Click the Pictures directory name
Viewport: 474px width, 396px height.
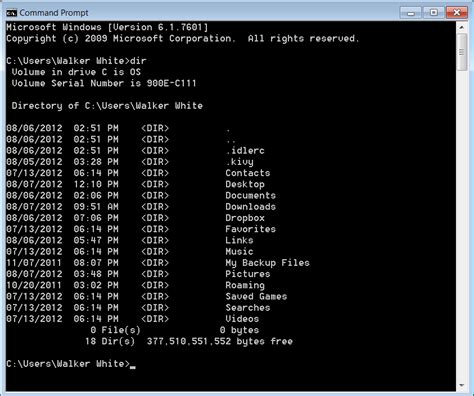(248, 274)
